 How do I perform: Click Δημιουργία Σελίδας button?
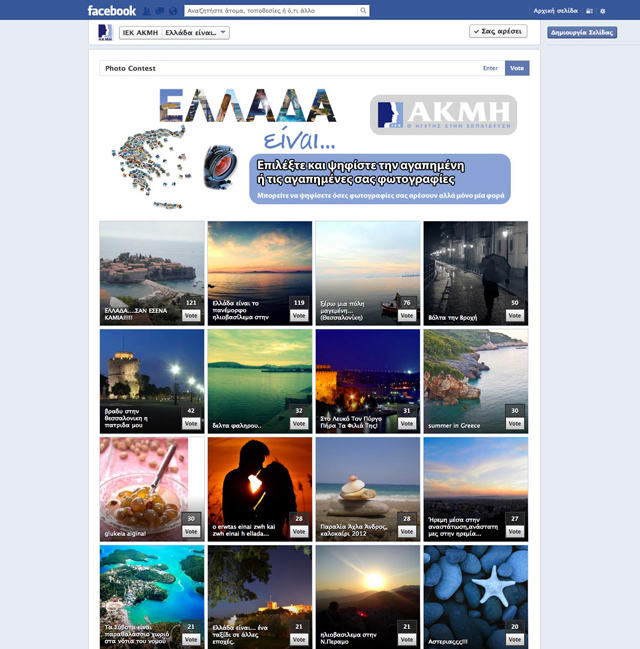click(x=582, y=32)
